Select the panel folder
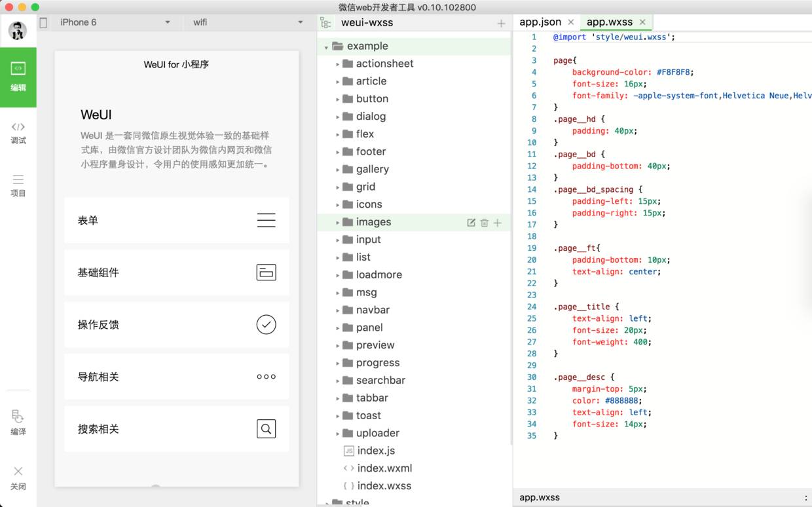 414,328
